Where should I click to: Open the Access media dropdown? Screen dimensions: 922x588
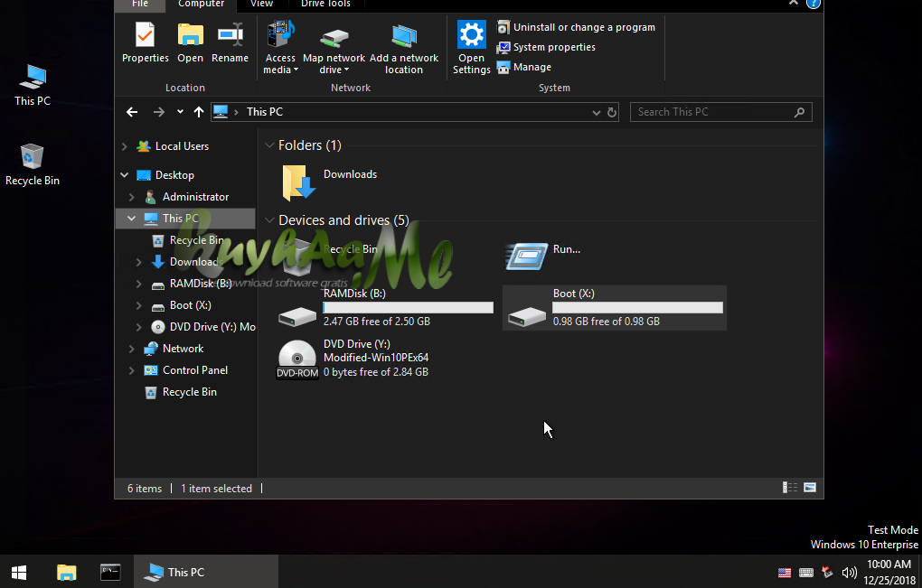(x=280, y=47)
